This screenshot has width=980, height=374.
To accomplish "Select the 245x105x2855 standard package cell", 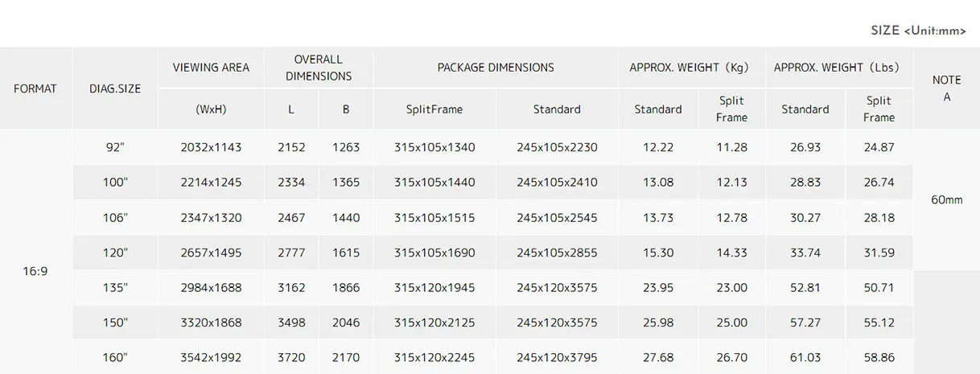I will 557,253.
